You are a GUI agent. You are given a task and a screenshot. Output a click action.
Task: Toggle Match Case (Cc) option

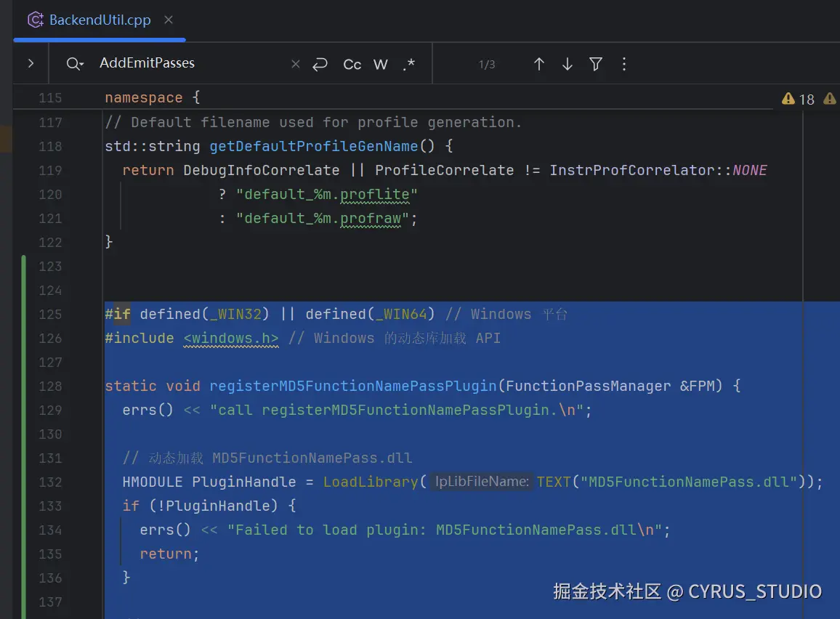pyautogui.click(x=352, y=64)
